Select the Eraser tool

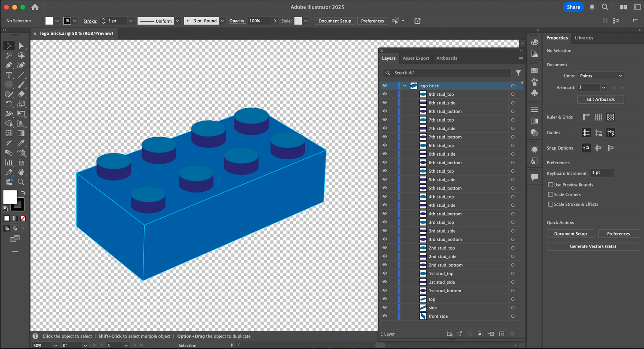(x=21, y=95)
